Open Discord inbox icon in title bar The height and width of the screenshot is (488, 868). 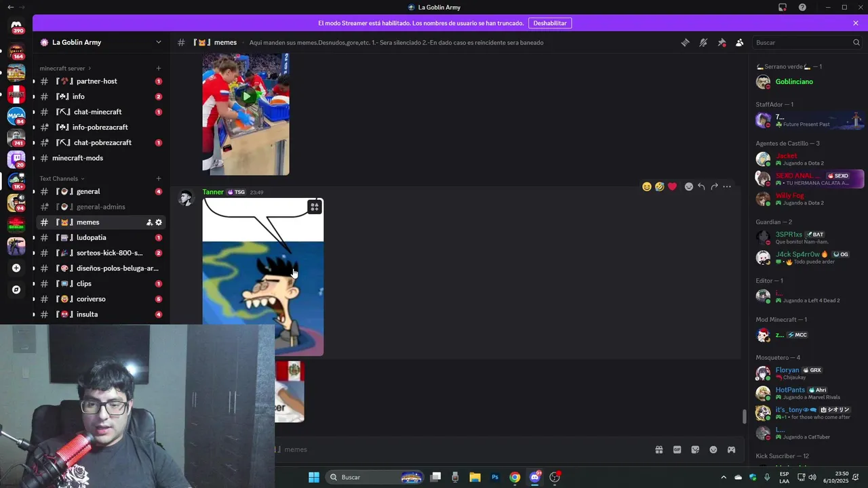click(783, 7)
